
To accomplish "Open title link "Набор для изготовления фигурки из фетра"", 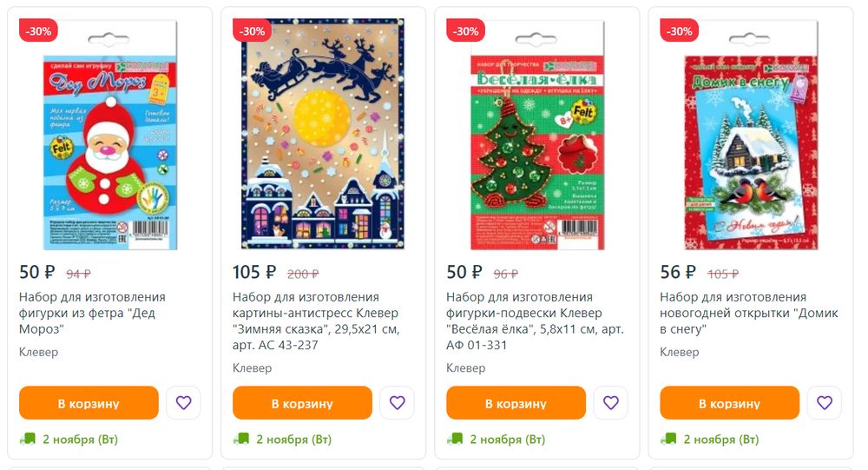I will [93, 313].
